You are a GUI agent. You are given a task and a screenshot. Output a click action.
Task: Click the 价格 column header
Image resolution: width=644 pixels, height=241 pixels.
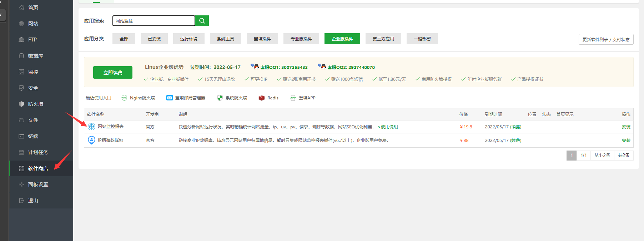463,114
